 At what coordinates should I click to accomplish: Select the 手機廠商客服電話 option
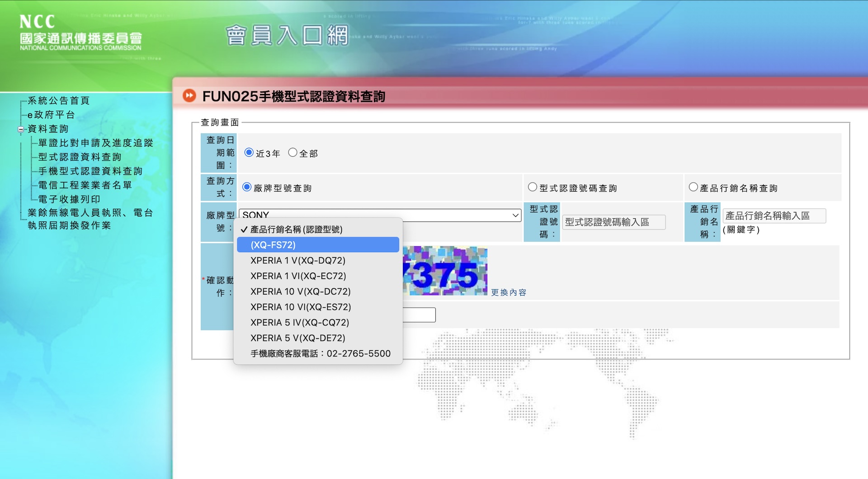318,353
